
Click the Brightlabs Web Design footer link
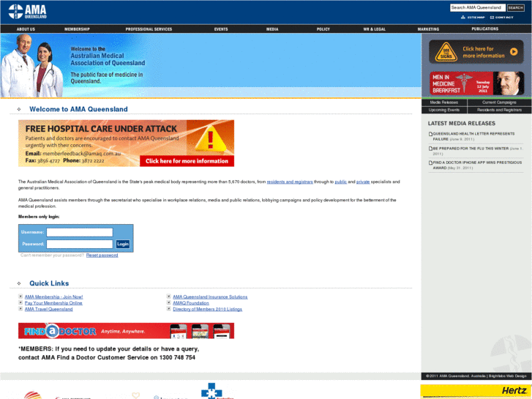point(508,376)
